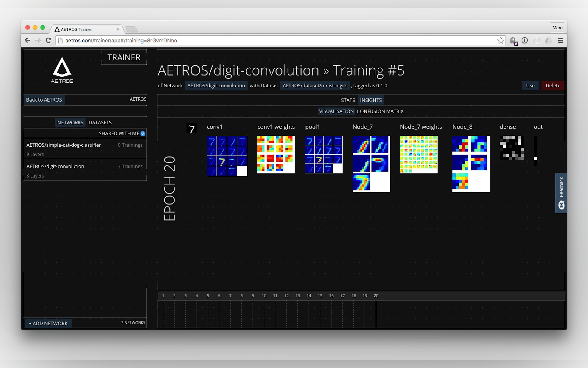Select the Datasets tab

pyautogui.click(x=100, y=123)
